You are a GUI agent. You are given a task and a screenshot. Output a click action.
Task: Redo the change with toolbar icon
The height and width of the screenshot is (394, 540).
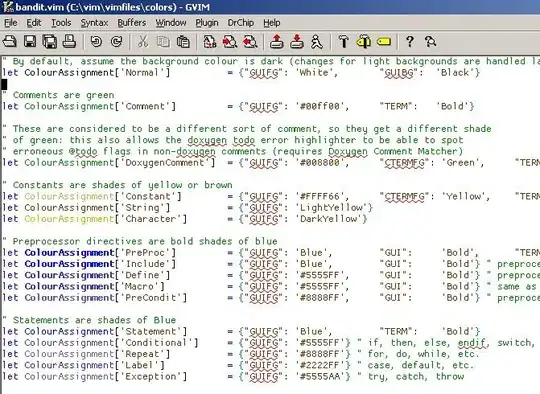[117, 42]
